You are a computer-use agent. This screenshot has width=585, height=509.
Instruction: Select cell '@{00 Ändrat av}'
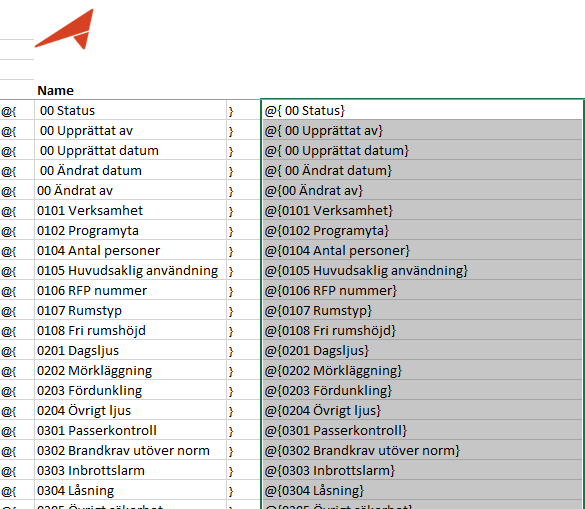coord(422,190)
